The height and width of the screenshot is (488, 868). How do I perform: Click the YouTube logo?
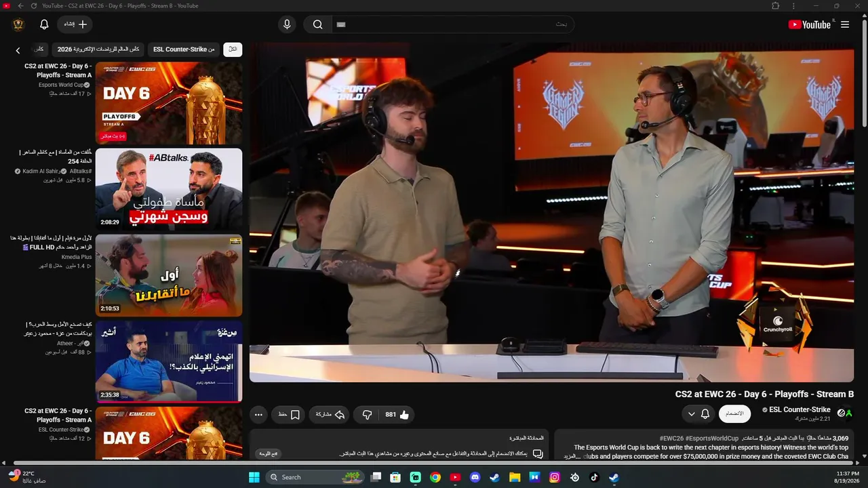(x=809, y=24)
